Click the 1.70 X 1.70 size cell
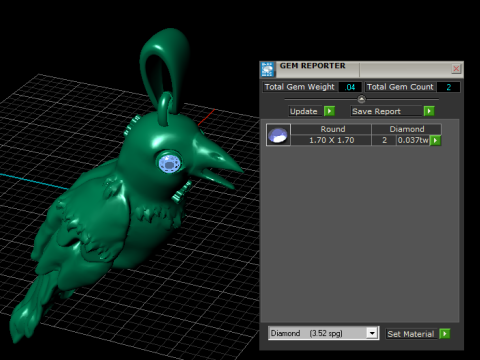The image size is (480, 360). tap(331, 140)
